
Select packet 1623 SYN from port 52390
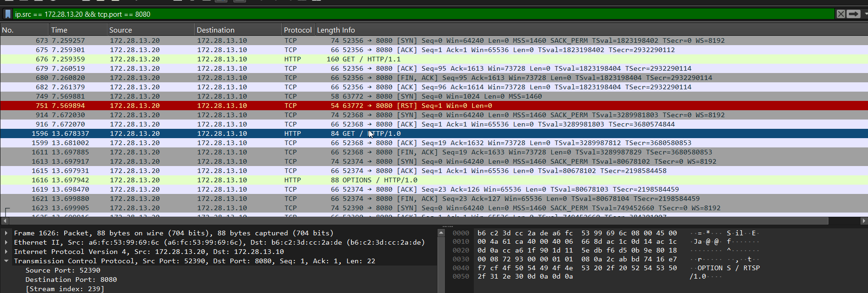(x=434, y=208)
